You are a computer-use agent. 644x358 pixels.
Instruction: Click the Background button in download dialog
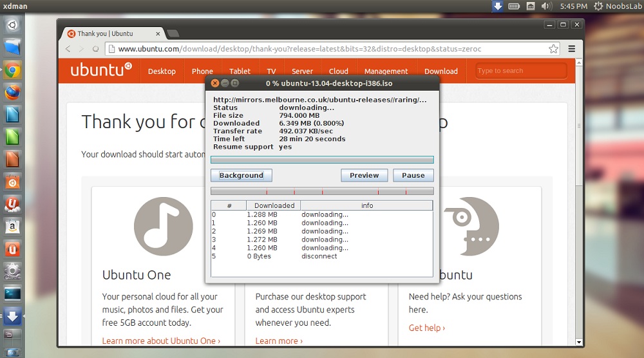click(x=241, y=175)
